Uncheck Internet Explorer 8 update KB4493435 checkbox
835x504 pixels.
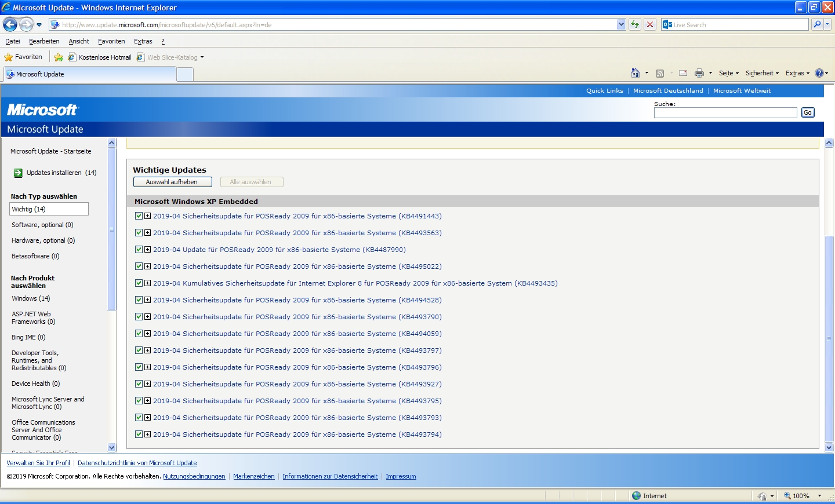click(x=139, y=283)
